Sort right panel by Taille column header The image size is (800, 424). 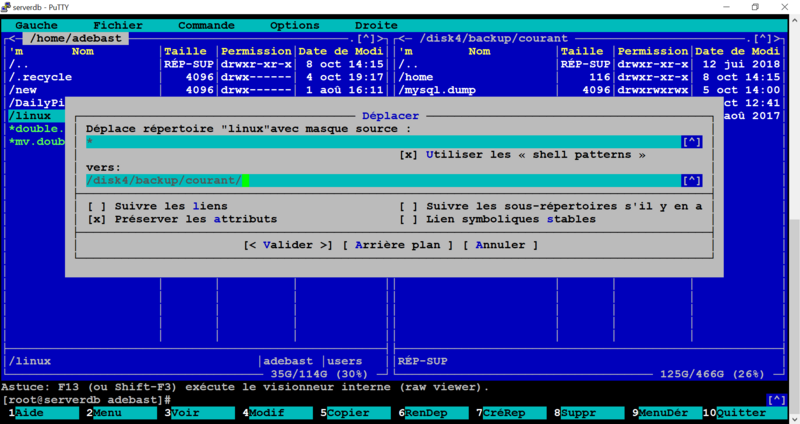coord(582,52)
